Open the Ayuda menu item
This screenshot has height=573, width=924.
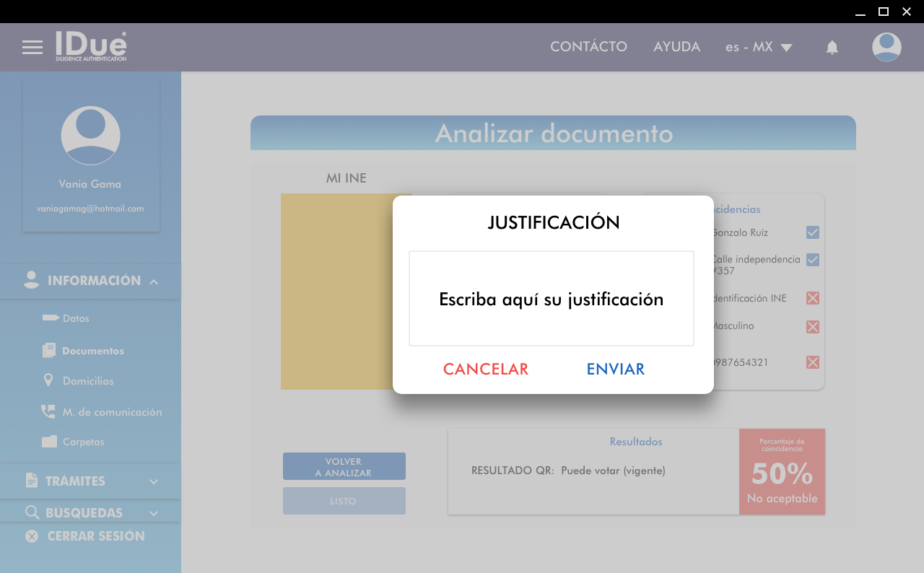[x=676, y=47]
